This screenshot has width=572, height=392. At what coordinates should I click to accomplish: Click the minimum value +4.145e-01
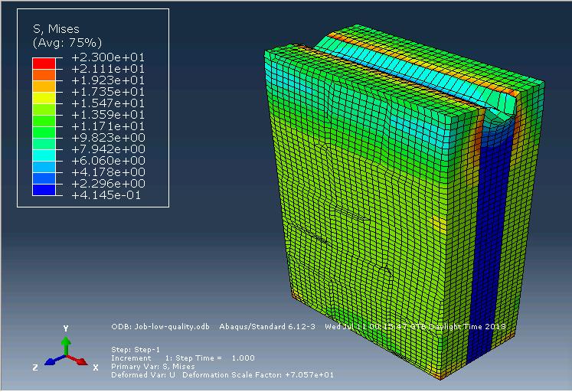tap(106, 195)
